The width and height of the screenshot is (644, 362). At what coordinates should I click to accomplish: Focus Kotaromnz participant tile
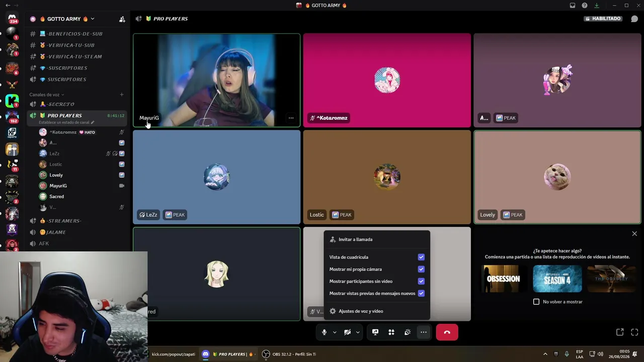tap(387, 80)
